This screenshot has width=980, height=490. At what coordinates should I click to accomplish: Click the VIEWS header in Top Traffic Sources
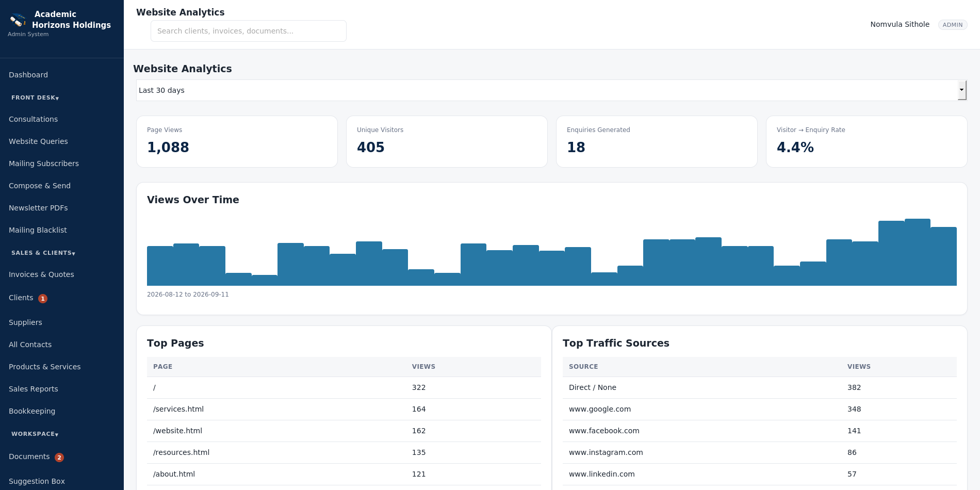pyautogui.click(x=859, y=367)
